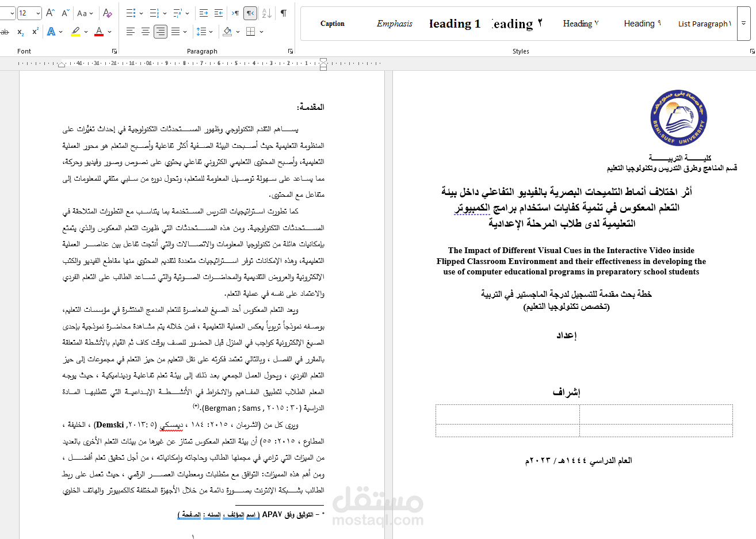
Task: Align text to the left
Action: [131, 32]
